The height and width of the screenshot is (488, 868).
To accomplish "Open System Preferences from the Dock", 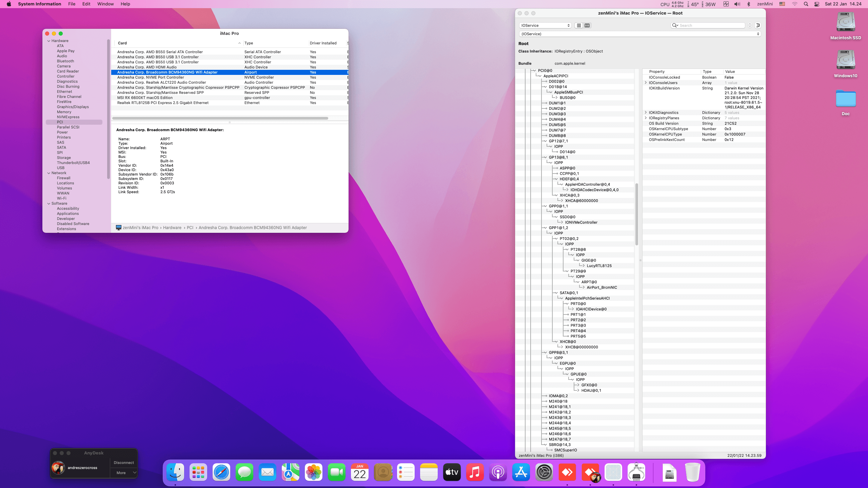I will click(544, 472).
